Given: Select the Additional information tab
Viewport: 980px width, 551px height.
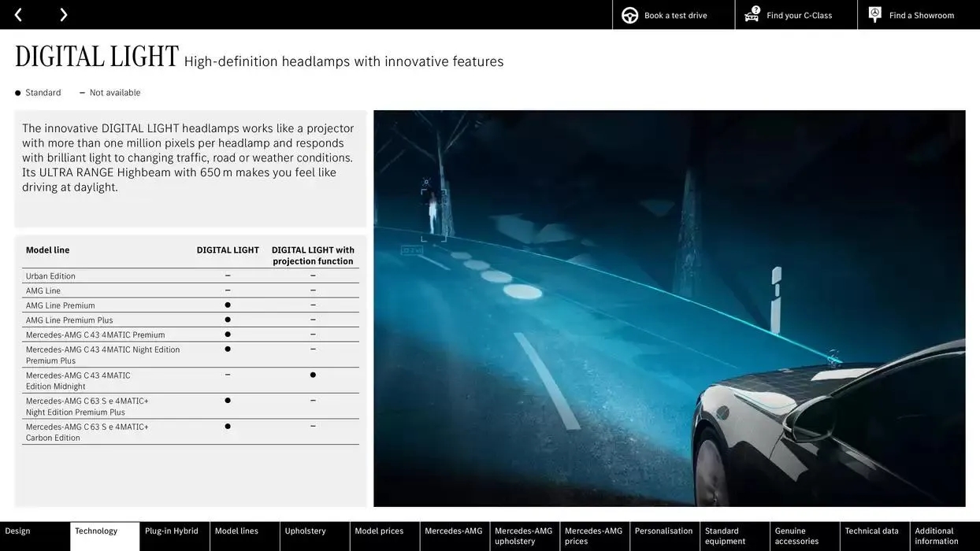Looking at the screenshot, I should pyautogui.click(x=935, y=535).
